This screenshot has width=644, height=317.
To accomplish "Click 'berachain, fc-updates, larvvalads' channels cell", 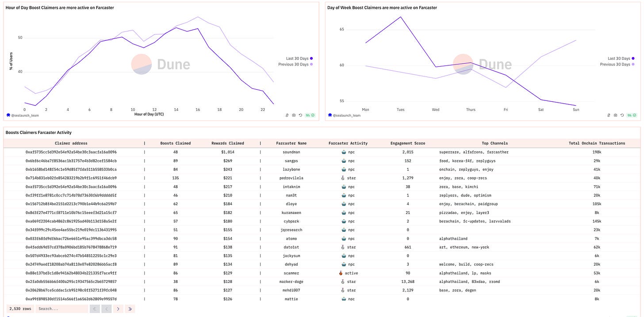I will pos(475,221).
